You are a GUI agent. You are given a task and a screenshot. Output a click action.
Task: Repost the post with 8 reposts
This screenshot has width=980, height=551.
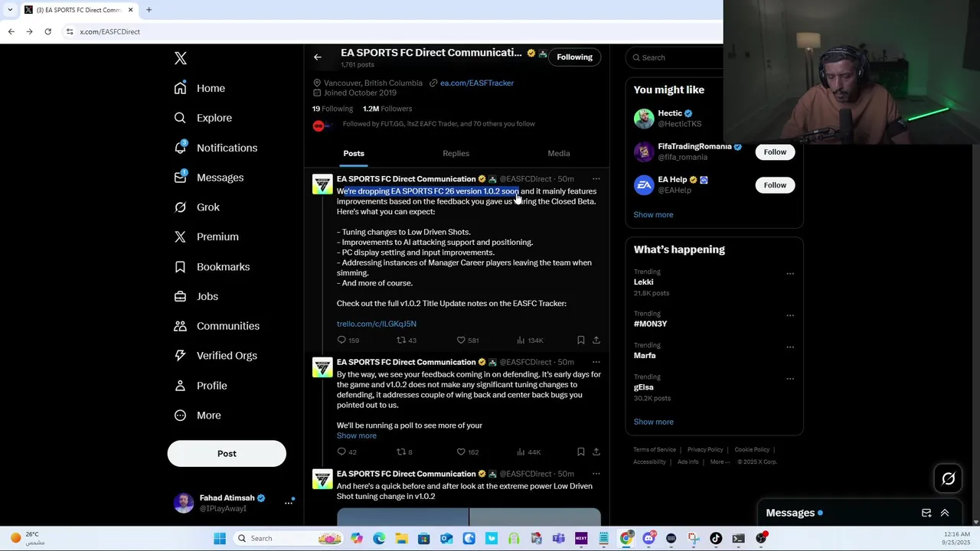pos(404,452)
